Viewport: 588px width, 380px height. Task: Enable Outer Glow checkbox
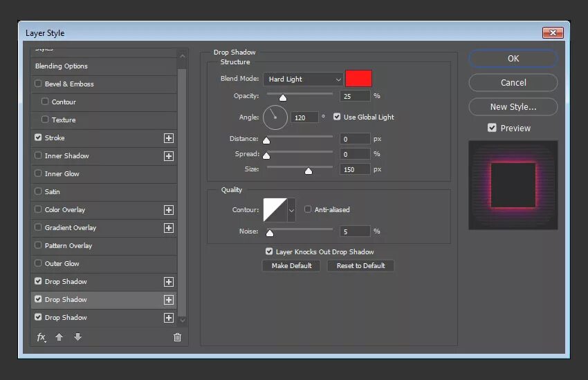[x=38, y=263]
